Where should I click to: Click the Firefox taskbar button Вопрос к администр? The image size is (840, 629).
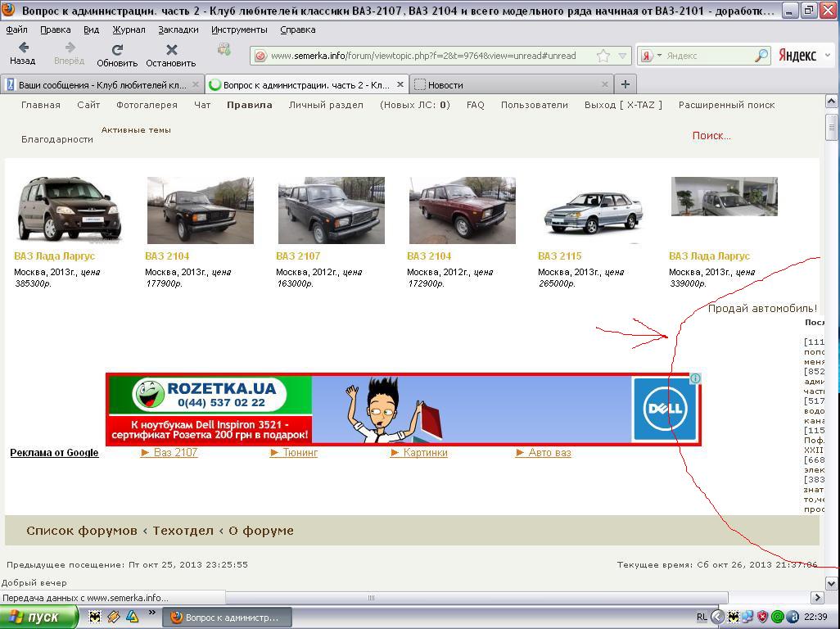[x=227, y=618]
